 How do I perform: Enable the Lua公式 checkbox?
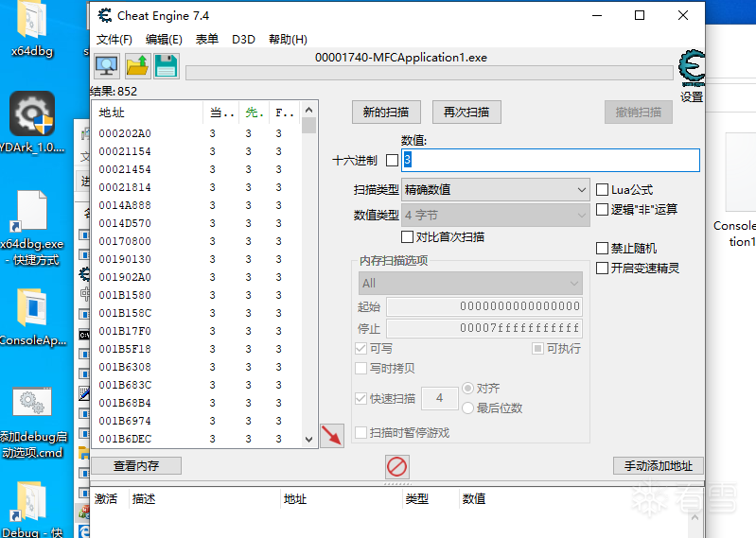click(x=602, y=190)
